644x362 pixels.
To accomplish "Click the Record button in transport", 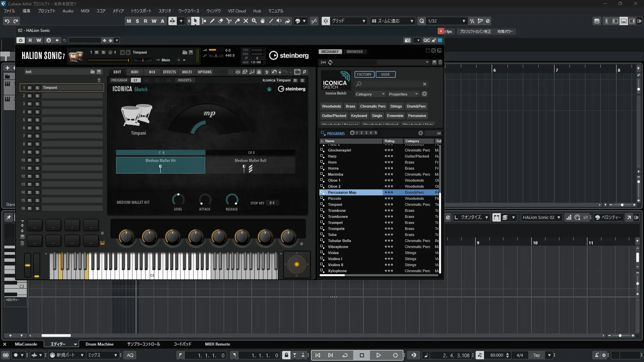I will [395, 355].
